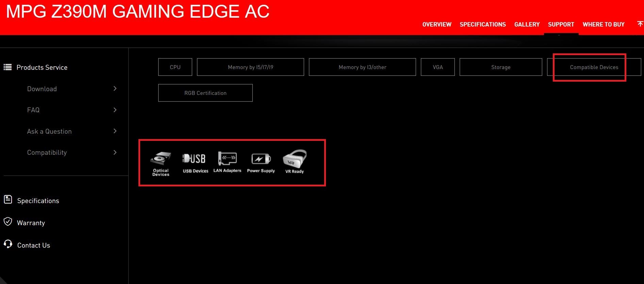
Task: Choose the Power Supply icon
Action: point(261,162)
